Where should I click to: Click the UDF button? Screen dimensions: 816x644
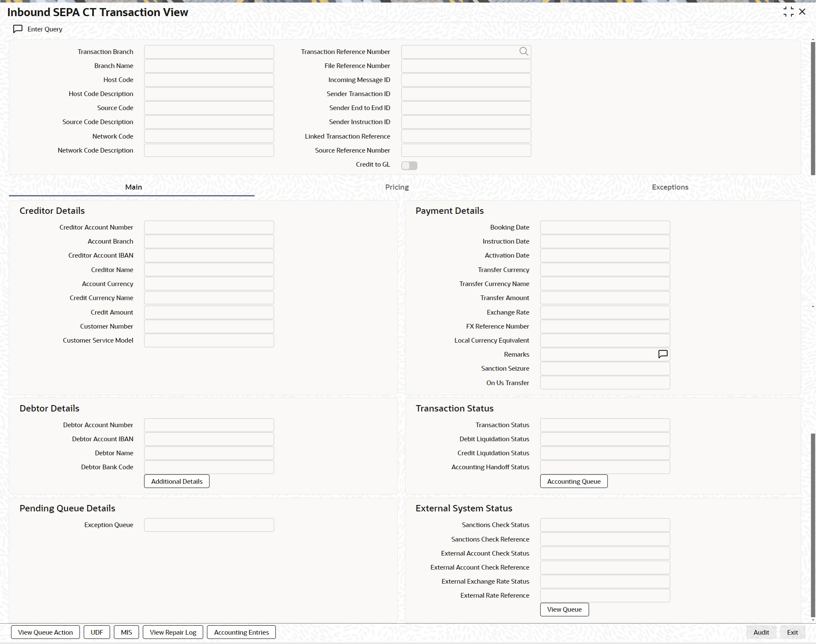pos(97,632)
